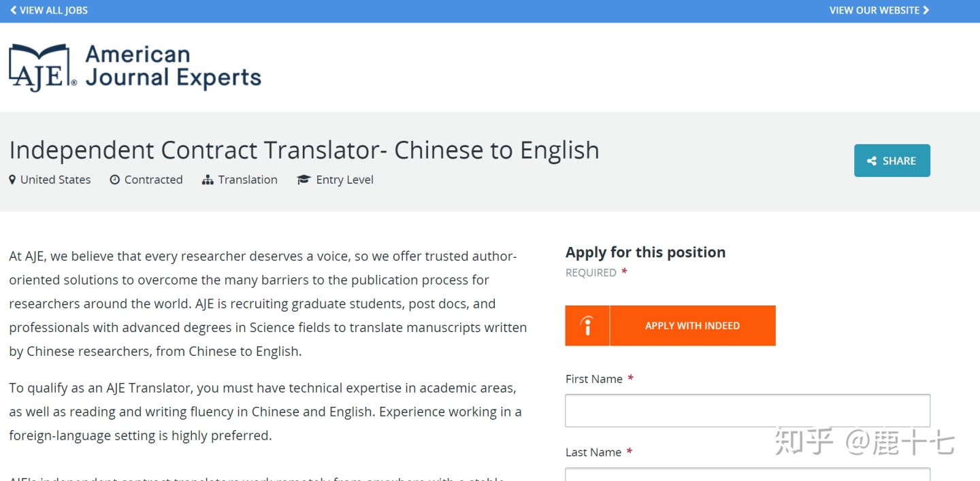Select the United States location label

coord(55,180)
